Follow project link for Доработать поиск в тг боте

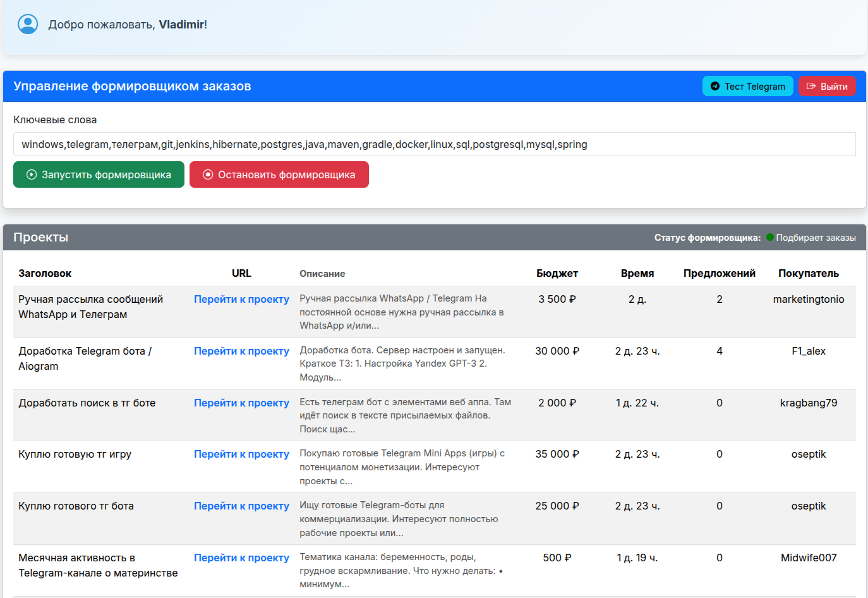click(241, 403)
